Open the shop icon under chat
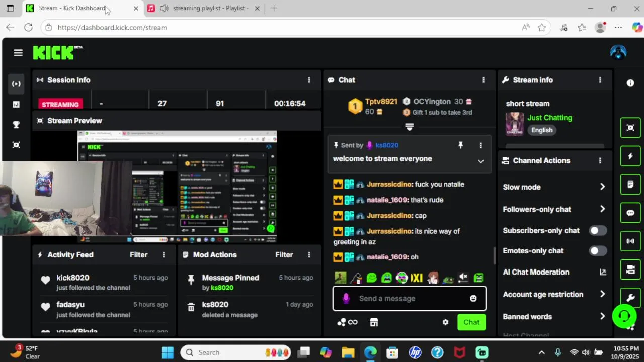 tap(374, 322)
